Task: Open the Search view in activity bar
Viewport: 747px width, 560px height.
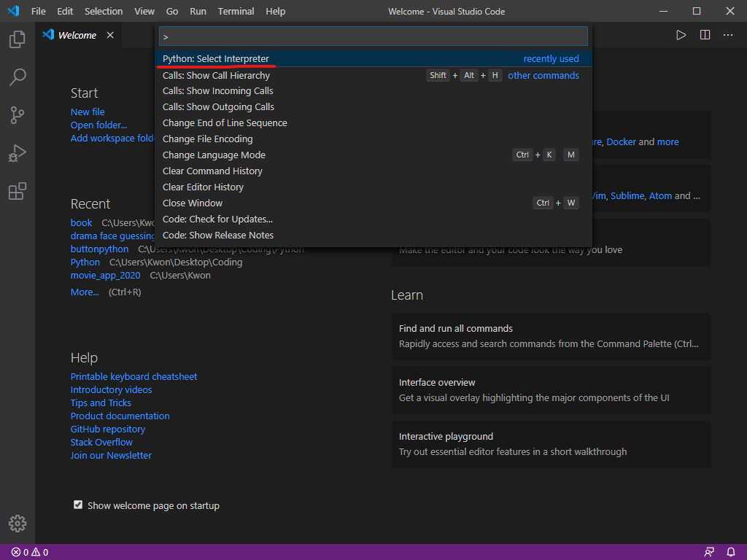Action: (x=18, y=77)
